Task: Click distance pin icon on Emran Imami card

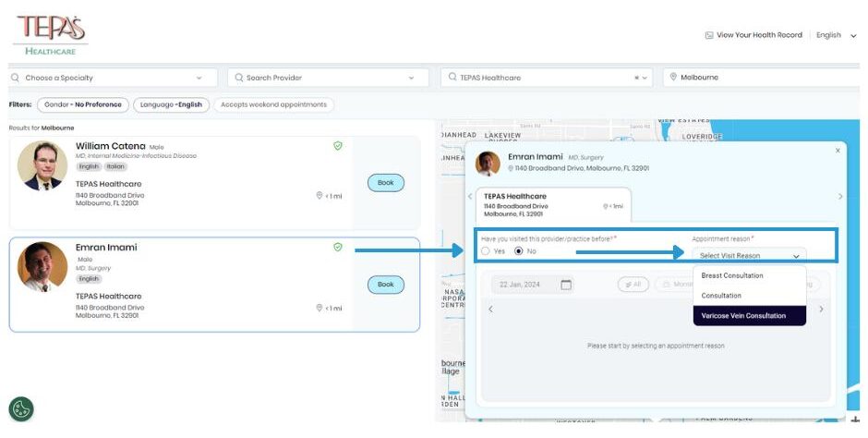Action: click(x=319, y=308)
